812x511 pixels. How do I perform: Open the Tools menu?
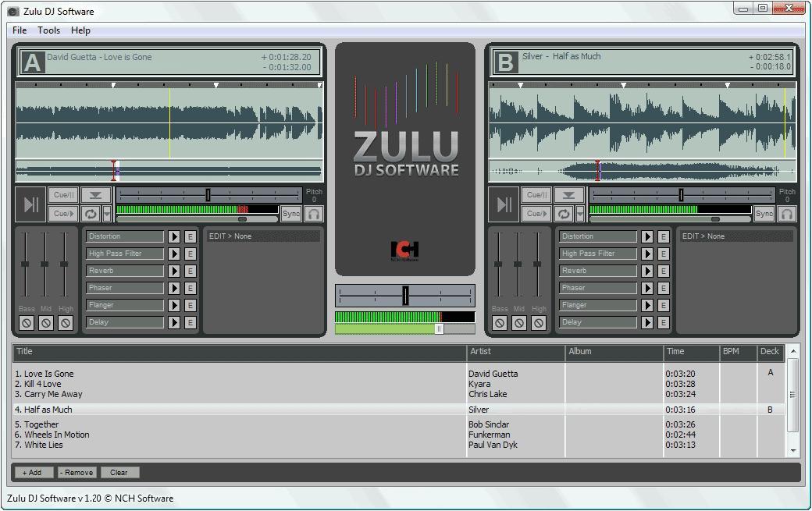48,30
